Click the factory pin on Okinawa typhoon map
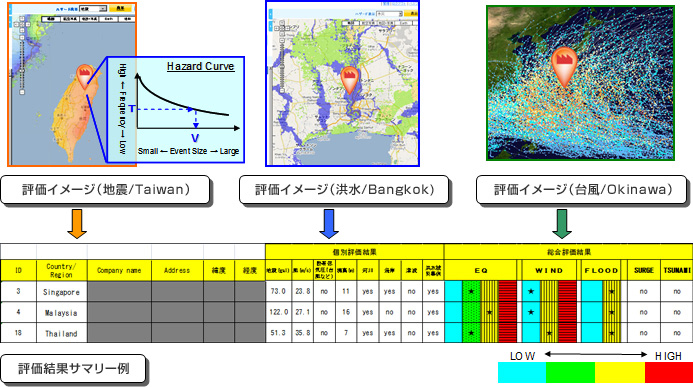 pos(564,65)
